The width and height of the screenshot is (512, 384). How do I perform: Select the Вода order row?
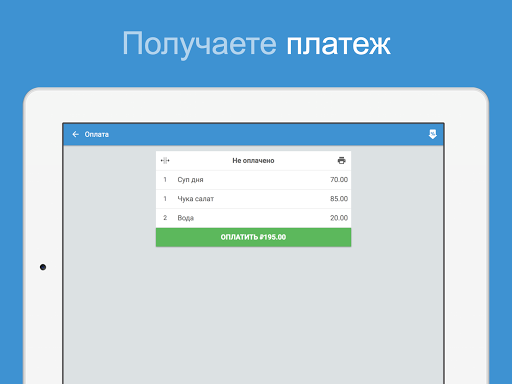point(253,218)
